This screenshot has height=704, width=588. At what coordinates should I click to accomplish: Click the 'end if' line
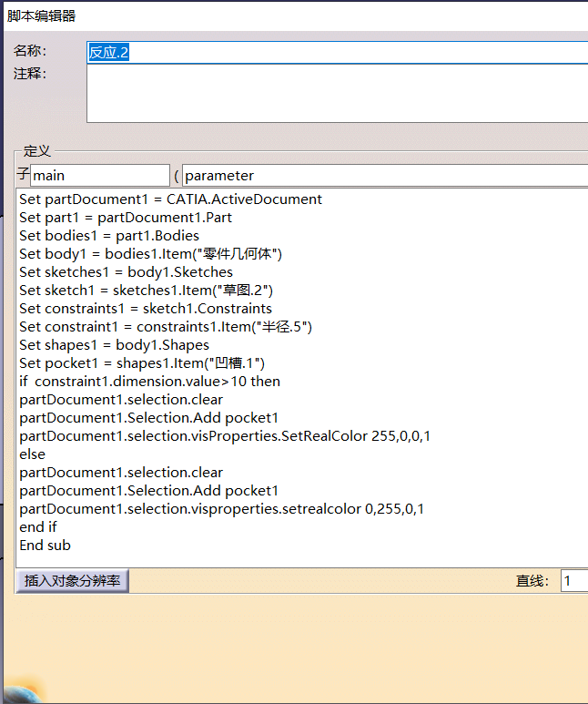coord(38,527)
